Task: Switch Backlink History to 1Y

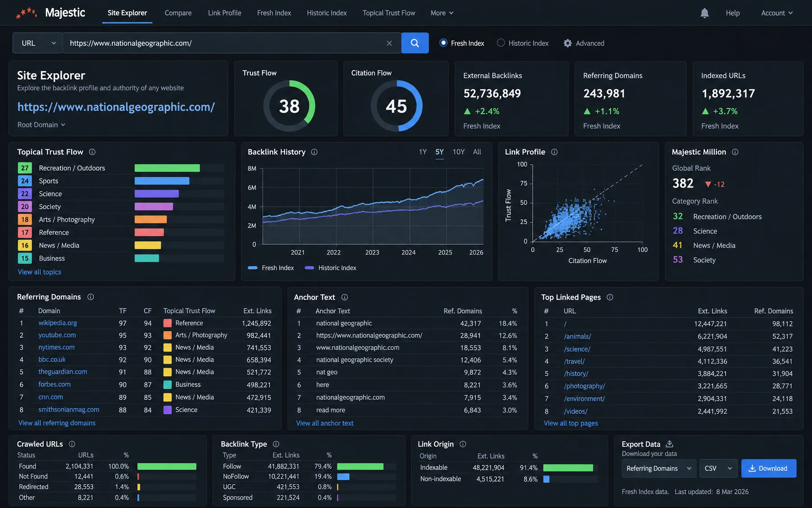Action: pyautogui.click(x=423, y=152)
